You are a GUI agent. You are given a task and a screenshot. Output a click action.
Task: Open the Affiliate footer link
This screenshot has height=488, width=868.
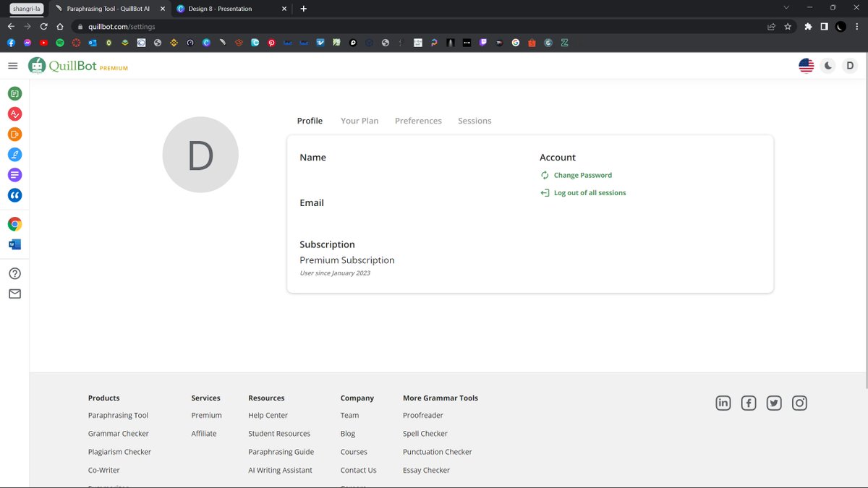204,434
